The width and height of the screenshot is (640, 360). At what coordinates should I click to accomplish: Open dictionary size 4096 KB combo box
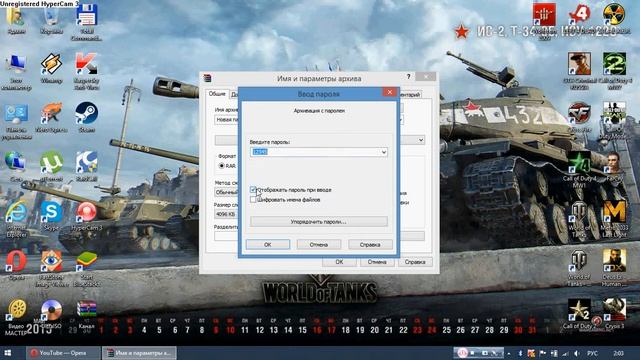[x=226, y=214]
